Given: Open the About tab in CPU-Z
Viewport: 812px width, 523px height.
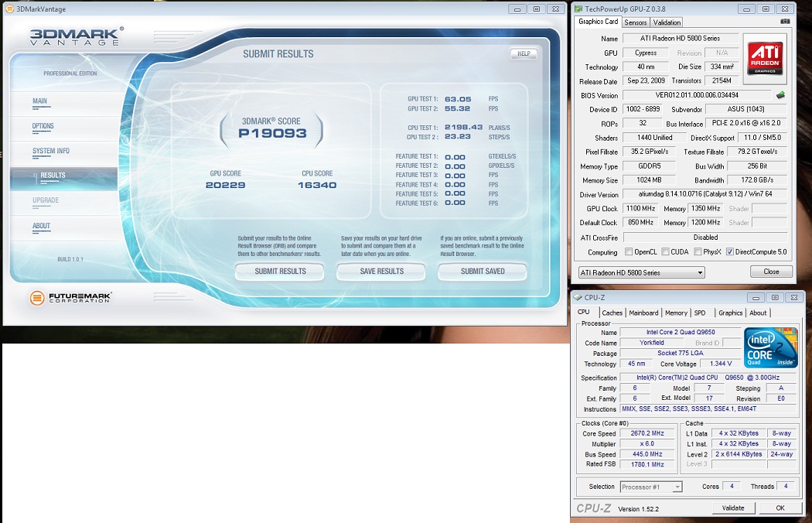Looking at the screenshot, I should tap(758, 313).
